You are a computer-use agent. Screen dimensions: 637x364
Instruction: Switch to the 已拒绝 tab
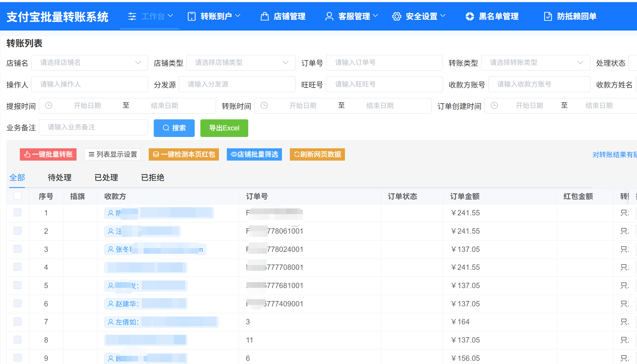tap(152, 178)
